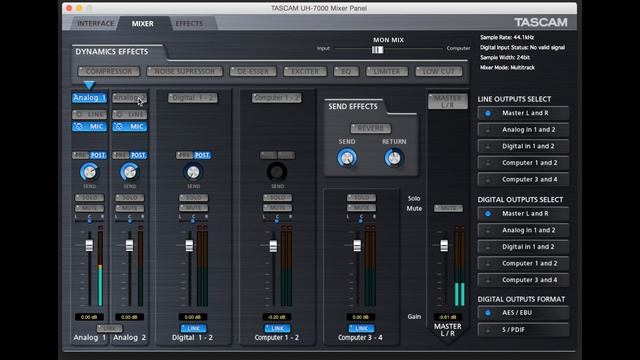640x360 pixels.
Task: Switch to the INTERFACE tab
Action: coord(96,24)
